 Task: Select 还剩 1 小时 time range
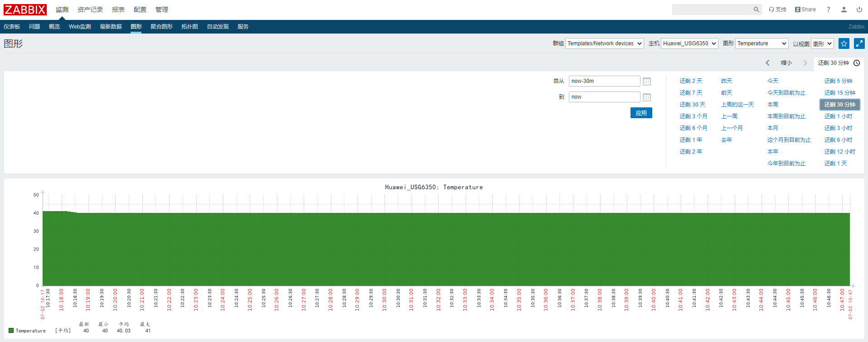(839, 116)
